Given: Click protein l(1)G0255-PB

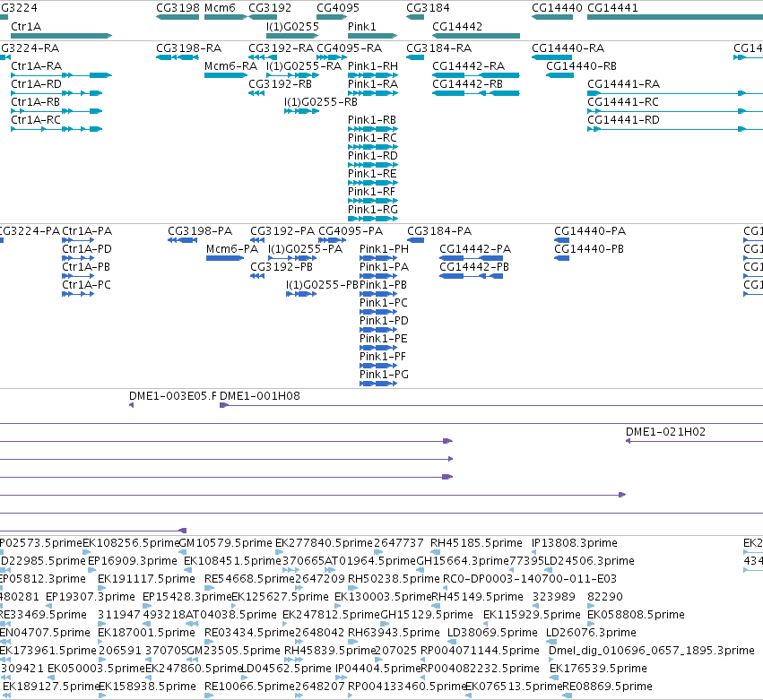Looking at the screenshot, I should [x=301, y=294].
